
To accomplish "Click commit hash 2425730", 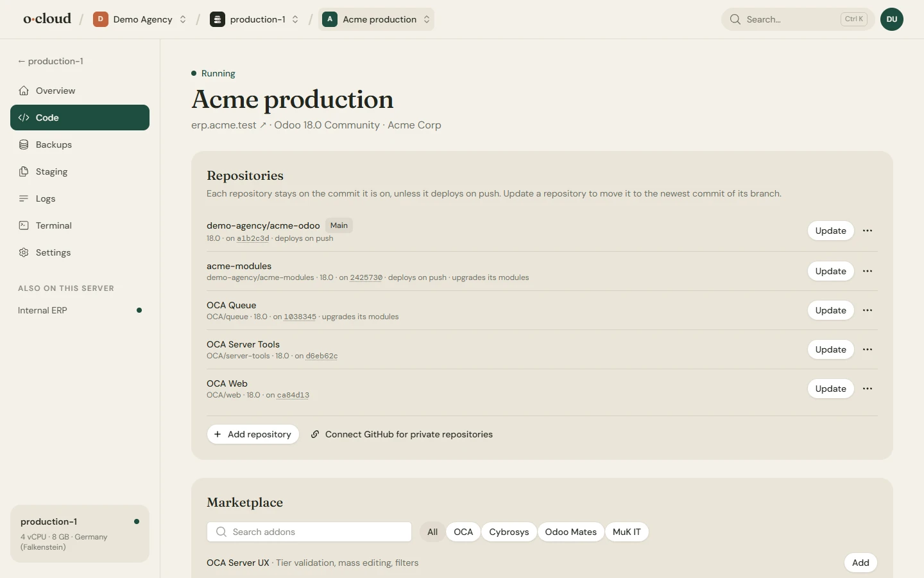I will pyautogui.click(x=366, y=277).
